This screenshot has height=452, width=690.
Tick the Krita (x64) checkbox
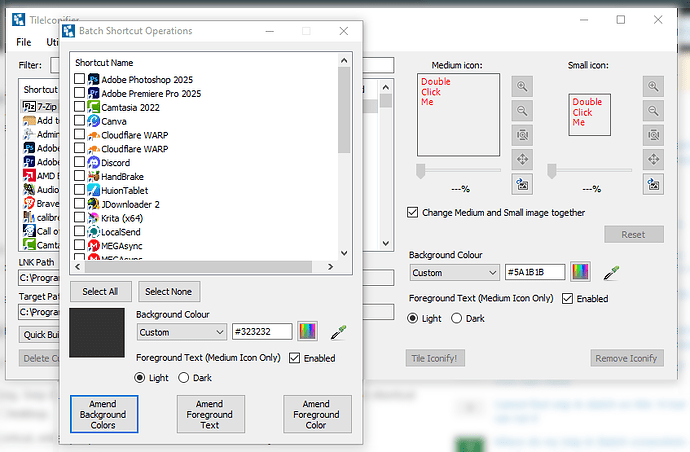(79, 217)
